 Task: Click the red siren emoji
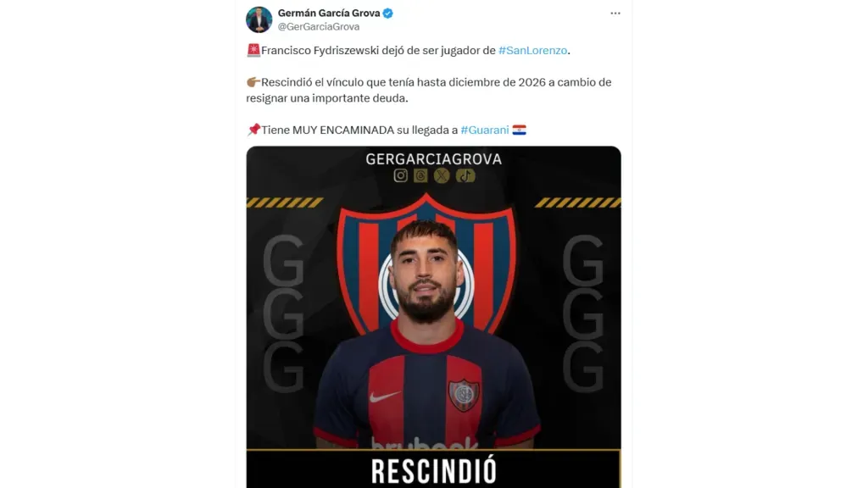pos(253,50)
